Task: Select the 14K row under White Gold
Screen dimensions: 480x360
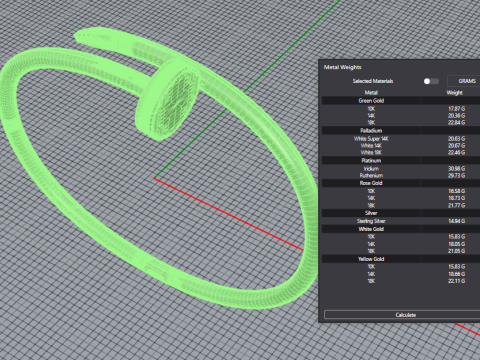Action: (x=401, y=244)
